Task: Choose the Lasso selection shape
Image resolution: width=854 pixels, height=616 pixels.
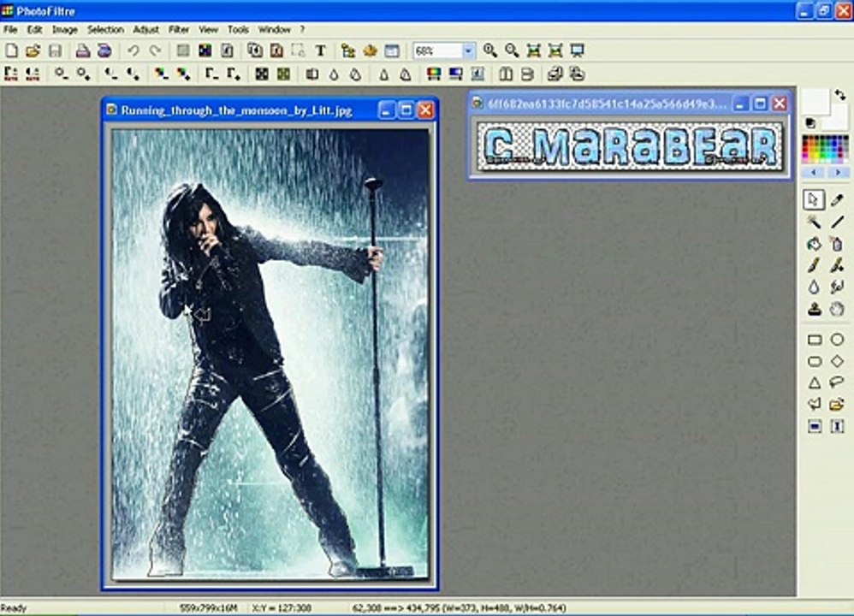Action: pos(837,382)
